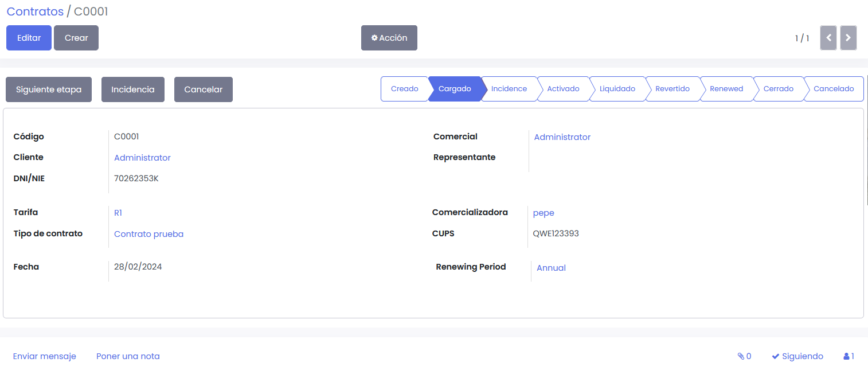This screenshot has height=378, width=868.
Task: Choose the Renewed stage
Action: [x=726, y=89]
